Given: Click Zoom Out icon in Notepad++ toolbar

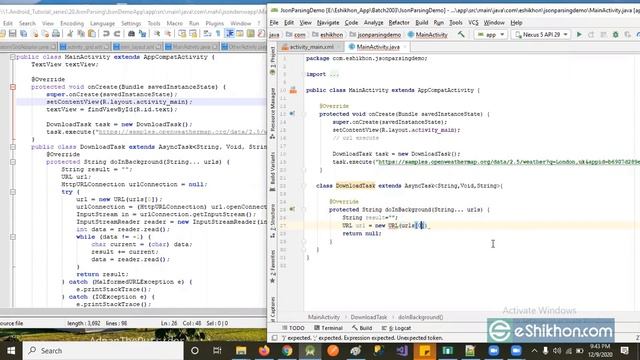Looking at the screenshot, I should pos(167,33).
